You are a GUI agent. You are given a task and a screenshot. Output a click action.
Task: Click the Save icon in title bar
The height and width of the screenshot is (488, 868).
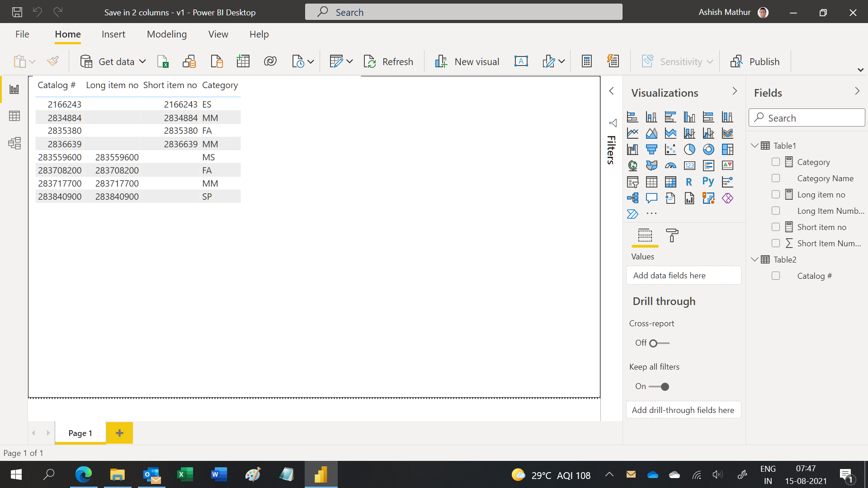[17, 12]
